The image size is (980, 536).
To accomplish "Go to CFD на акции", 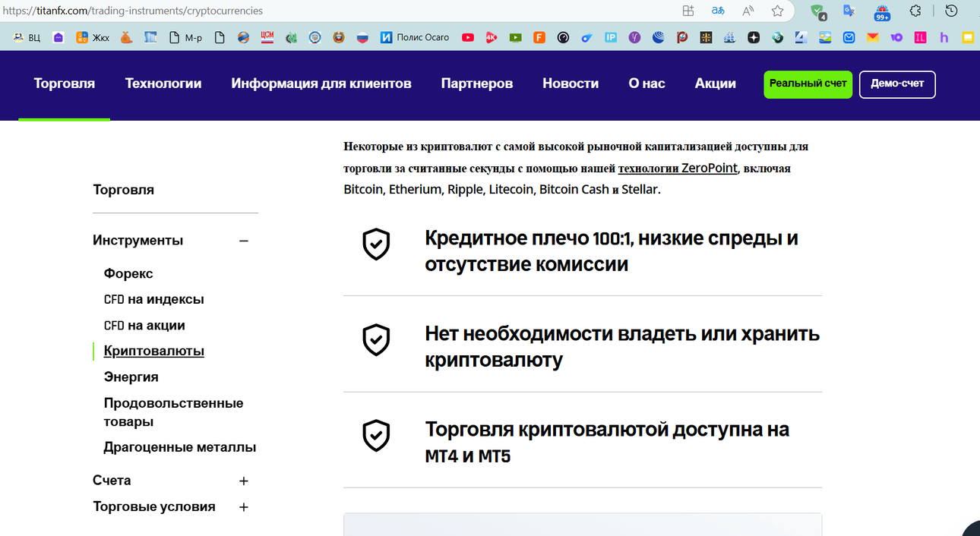I will [144, 325].
